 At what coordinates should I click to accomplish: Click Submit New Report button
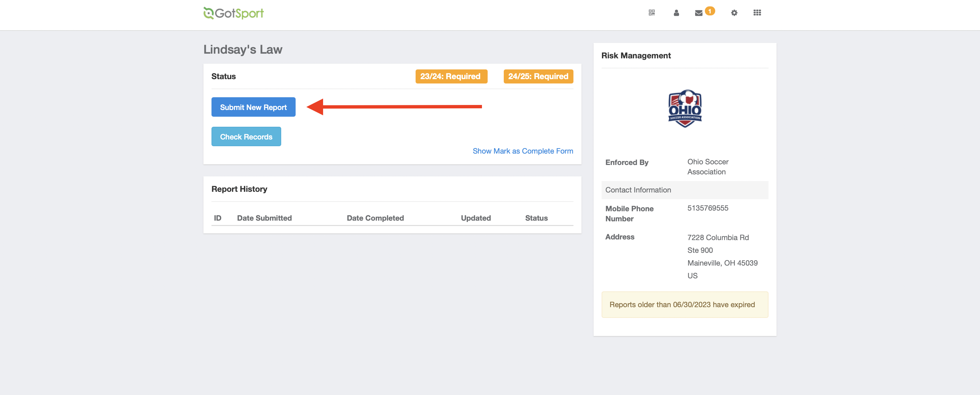pyautogui.click(x=253, y=107)
